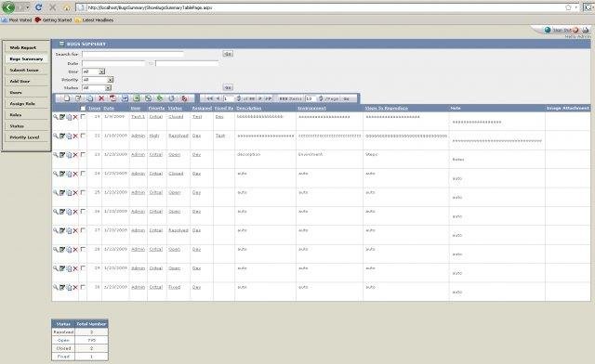This screenshot has width=595, height=364.
Task: Click the printer icon beside Sign Out
Action: [x=586, y=30]
